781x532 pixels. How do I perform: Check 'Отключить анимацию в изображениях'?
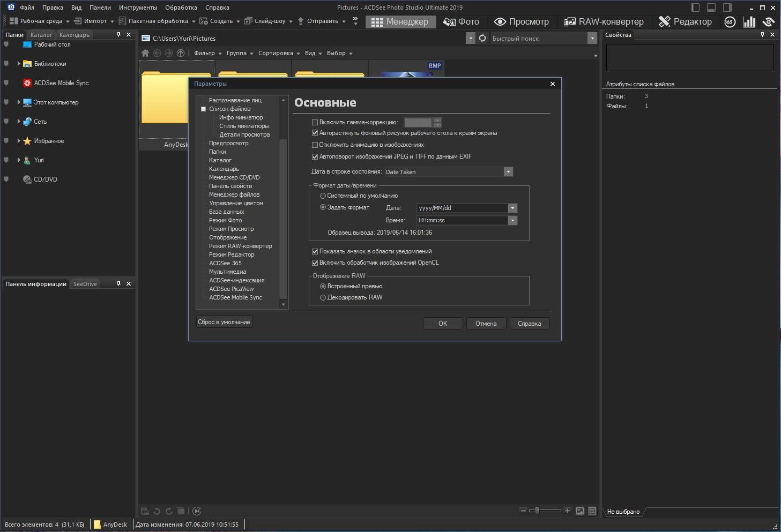[x=315, y=145]
